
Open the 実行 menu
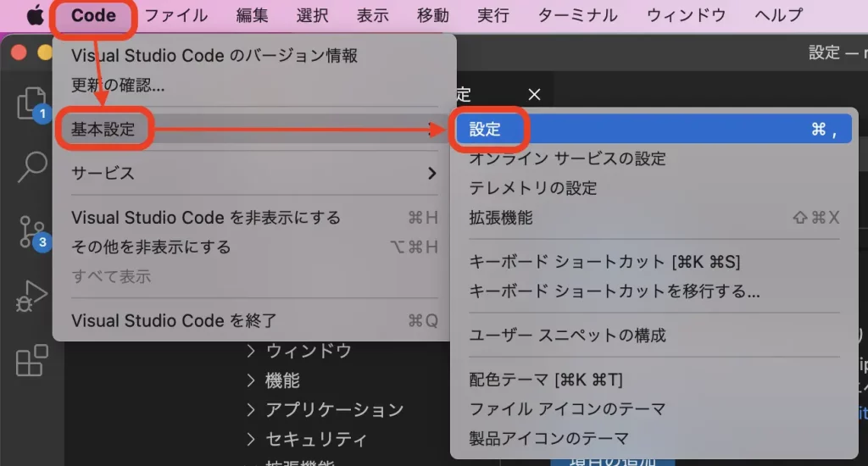493,15
